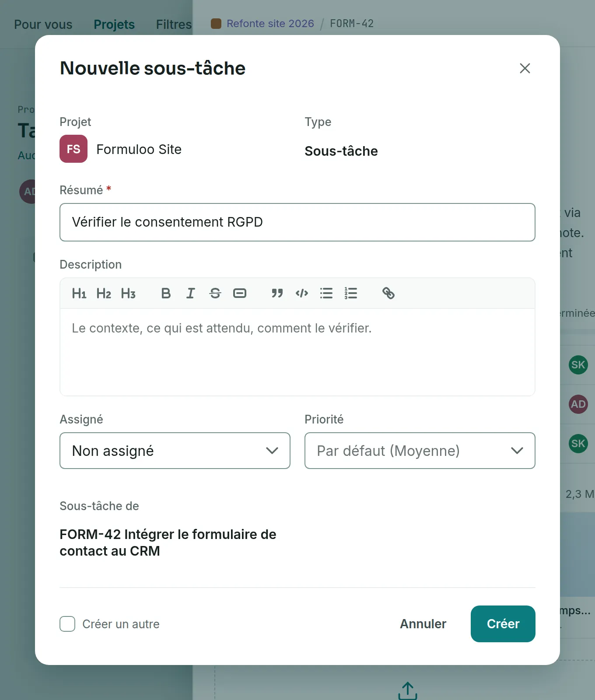Open the Pour vous tab
The height and width of the screenshot is (700, 595).
click(x=43, y=24)
